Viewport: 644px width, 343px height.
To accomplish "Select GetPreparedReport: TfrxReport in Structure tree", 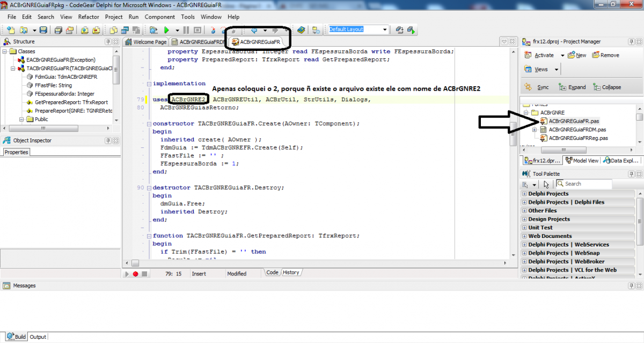I will [71, 102].
